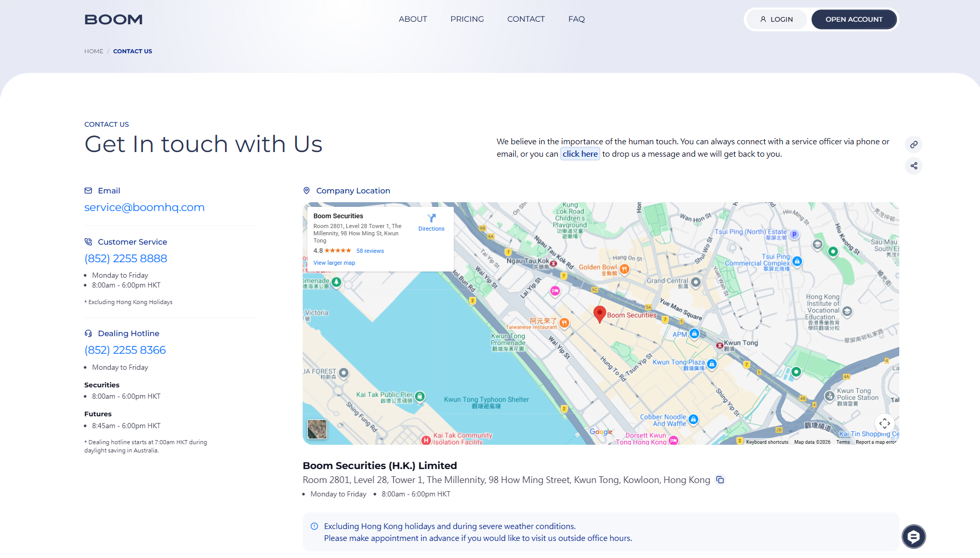
Task: Click the red Boom Securities map pin
Action: tap(599, 314)
